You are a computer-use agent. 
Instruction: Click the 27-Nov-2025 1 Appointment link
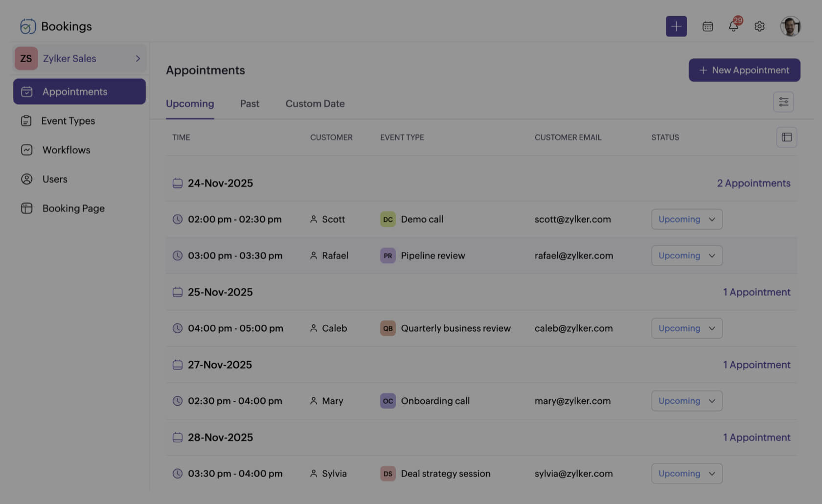coord(756,365)
